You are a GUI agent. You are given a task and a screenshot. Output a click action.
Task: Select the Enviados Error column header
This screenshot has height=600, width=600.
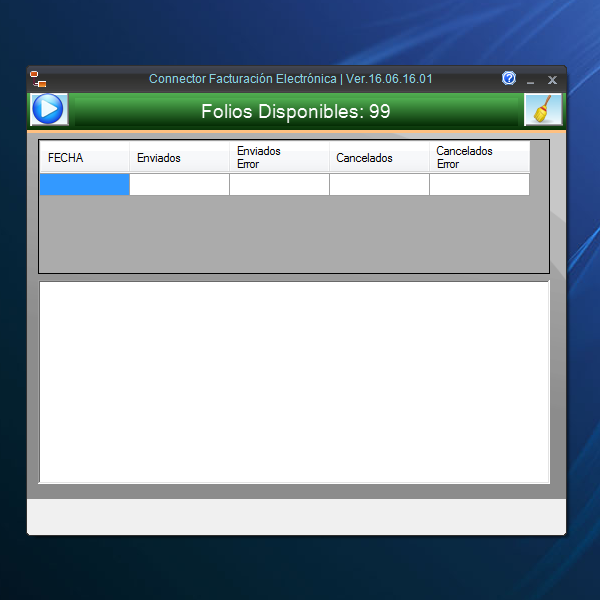[279, 158]
